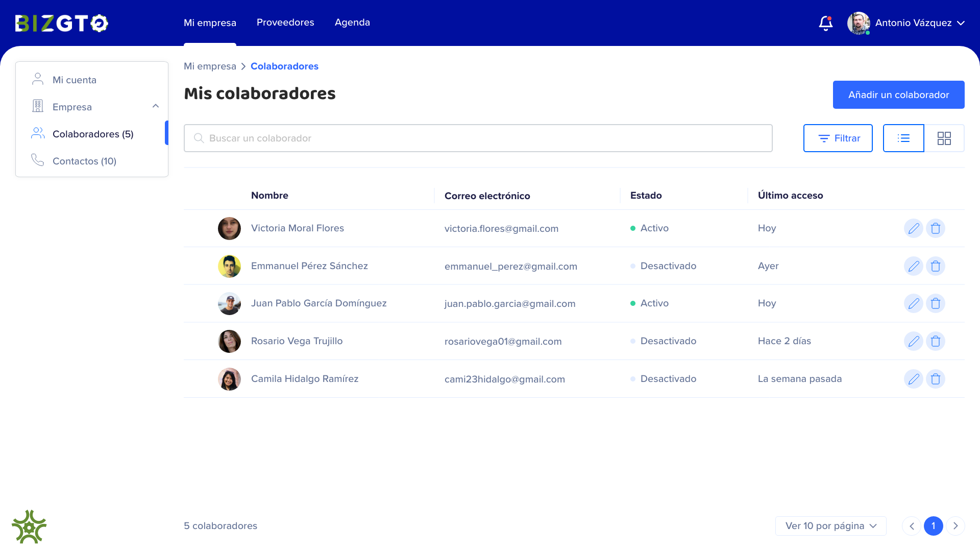Open Mi cuenta via the person icon
This screenshot has height=551, width=980.
(37, 79)
